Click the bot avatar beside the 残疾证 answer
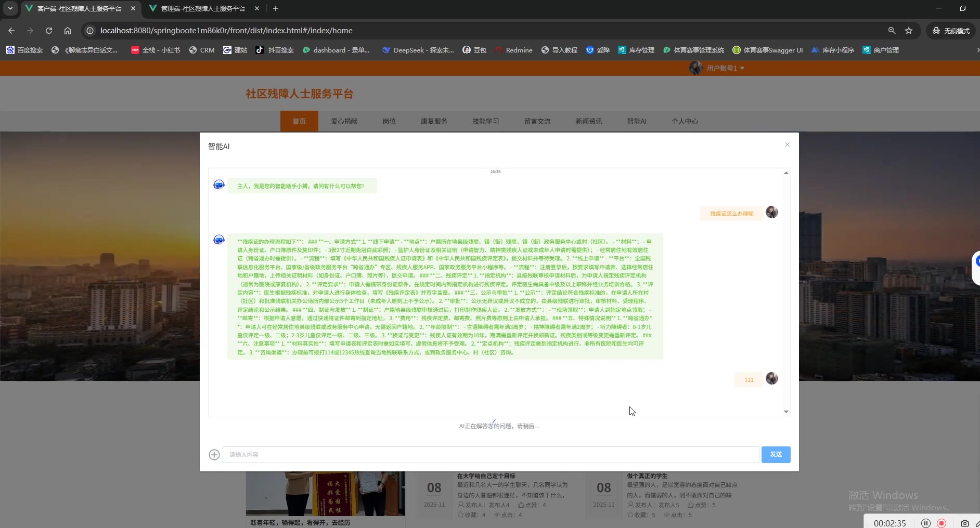 click(219, 240)
